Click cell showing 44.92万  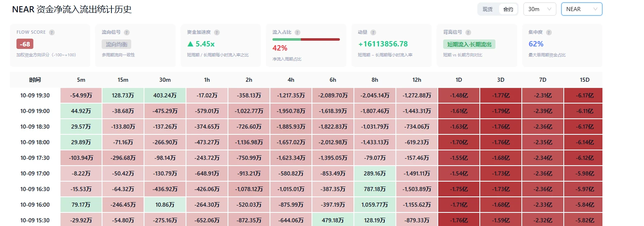click(81, 111)
